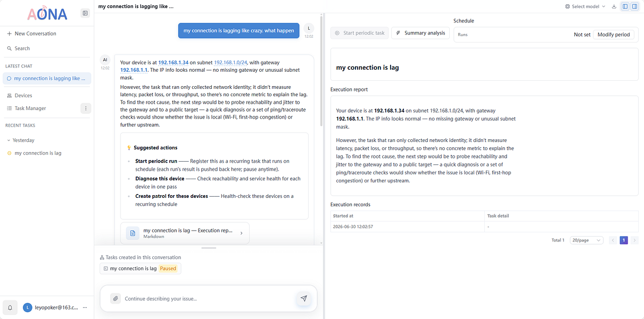
Task: Click the download icon in top bar
Action: point(614,6)
